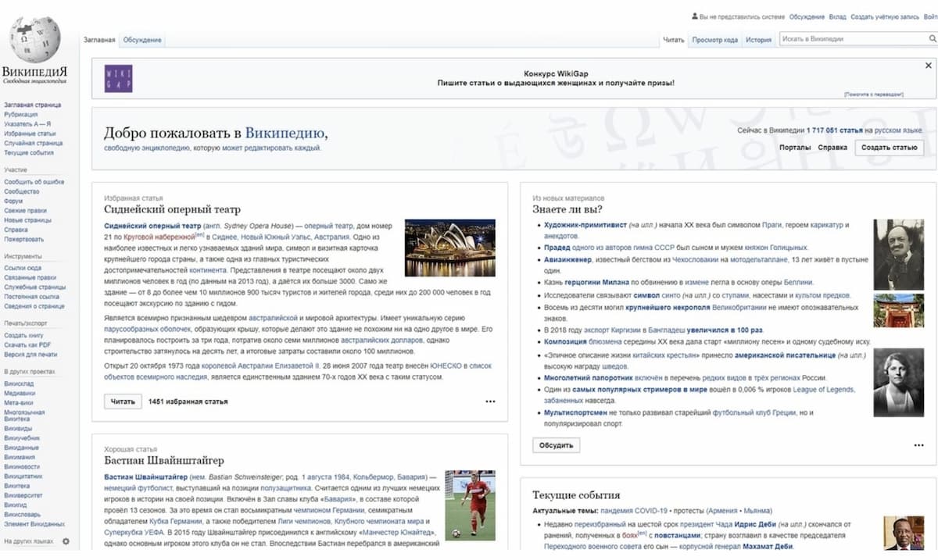Open the Bastian Schweinsteiger football photo
The height and width of the screenshot is (560, 938).
click(x=470, y=505)
